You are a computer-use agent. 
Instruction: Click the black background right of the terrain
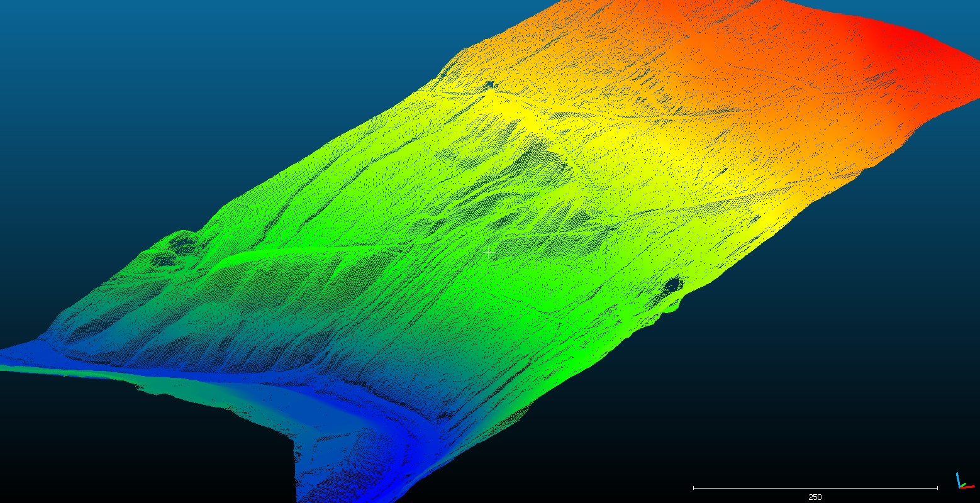coord(849,346)
